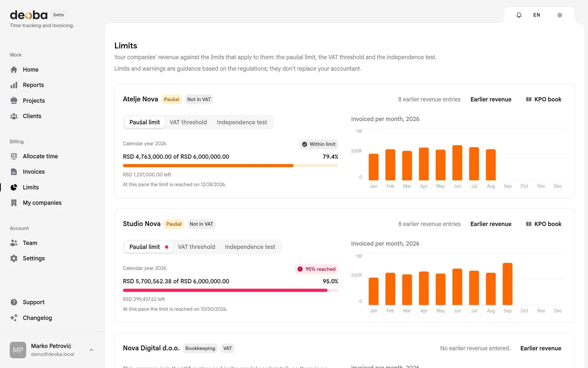Navigate to Reports
588x368 pixels.
[33, 85]
